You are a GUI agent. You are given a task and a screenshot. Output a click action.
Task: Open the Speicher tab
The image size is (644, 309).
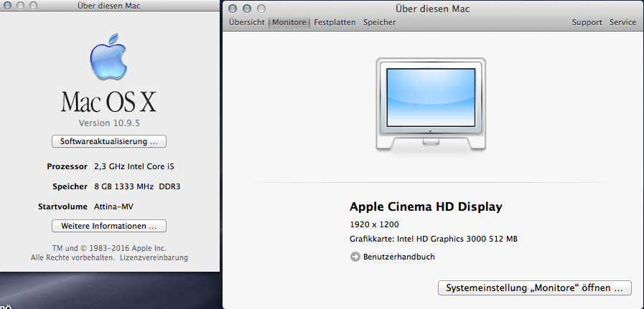pos(380,22)
